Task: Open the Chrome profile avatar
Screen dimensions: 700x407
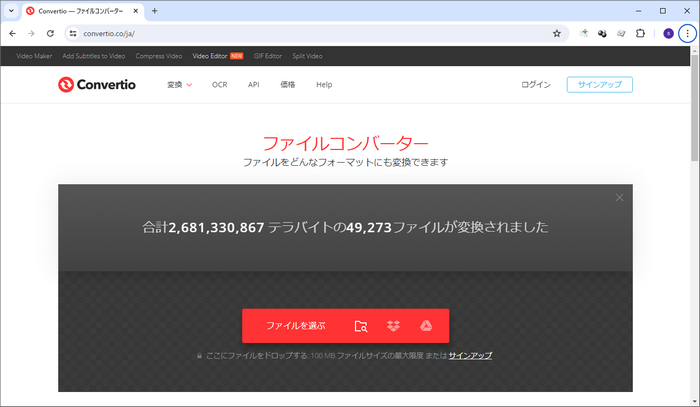Action: coord(668,33)
